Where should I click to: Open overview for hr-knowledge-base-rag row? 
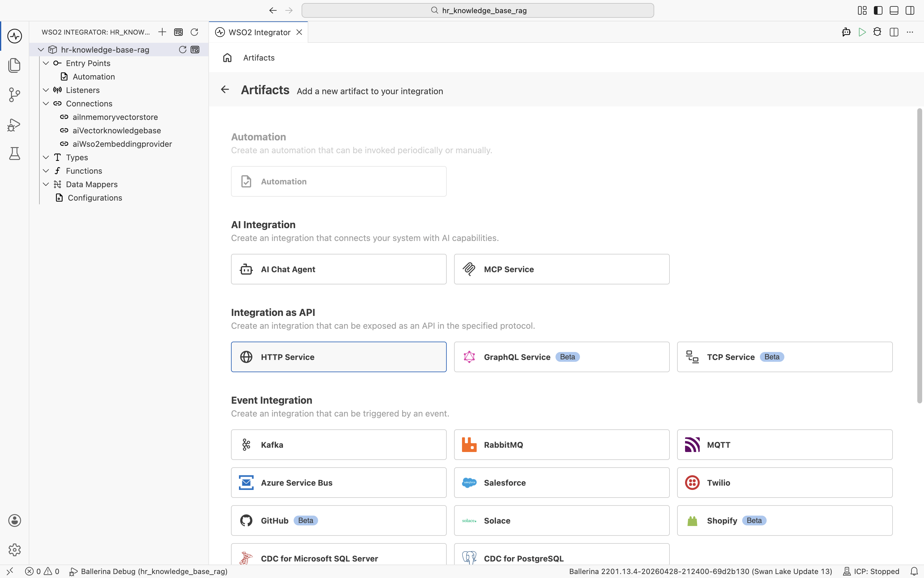(195, 50)
